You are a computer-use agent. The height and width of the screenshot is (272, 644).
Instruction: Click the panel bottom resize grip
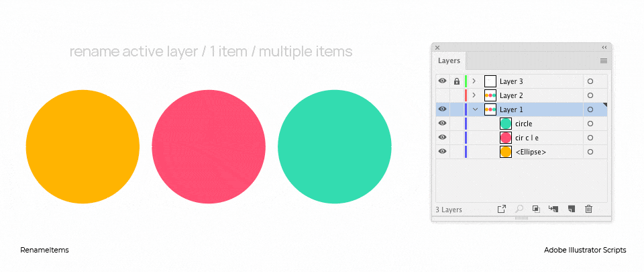pyautogui.click(x=521, y=218)
